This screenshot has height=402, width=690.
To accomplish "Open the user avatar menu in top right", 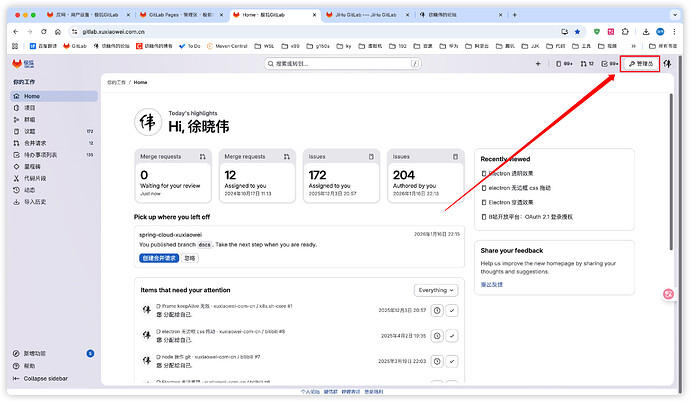I will 668,64.
